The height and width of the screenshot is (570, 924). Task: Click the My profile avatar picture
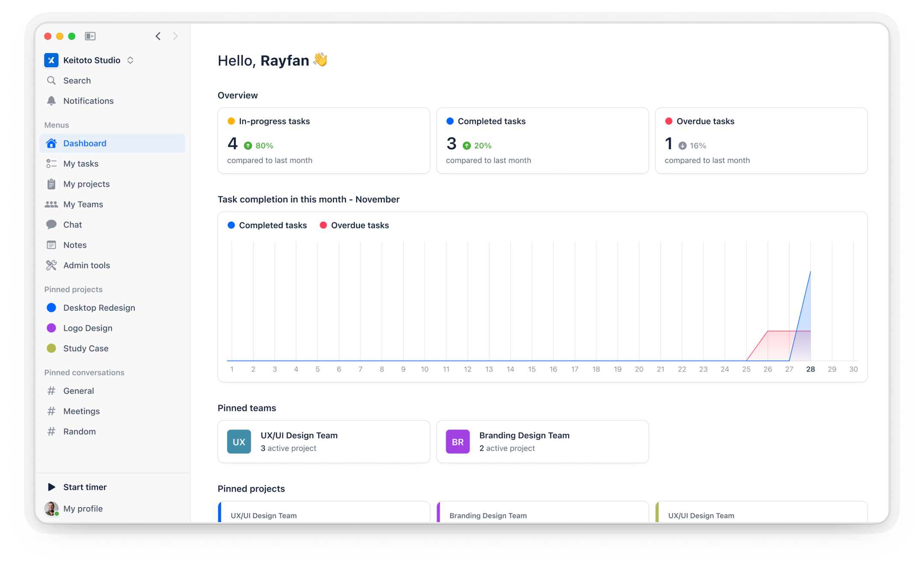(x=51, y=508)
